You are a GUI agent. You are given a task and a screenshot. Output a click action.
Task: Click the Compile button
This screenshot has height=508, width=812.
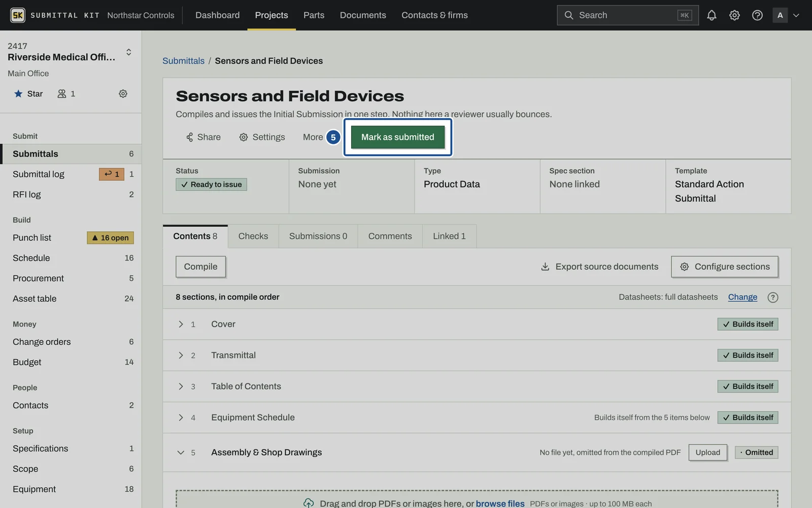[x=200, y=267]
